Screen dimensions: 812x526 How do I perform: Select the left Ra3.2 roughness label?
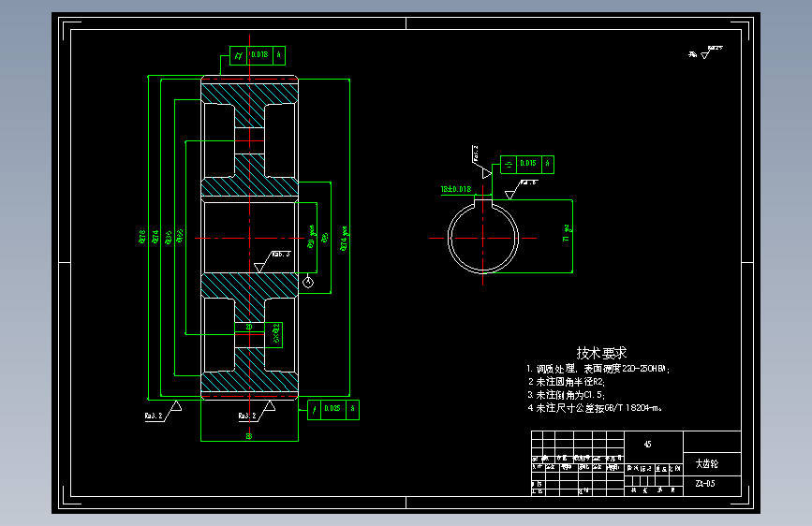click(154, 416)
